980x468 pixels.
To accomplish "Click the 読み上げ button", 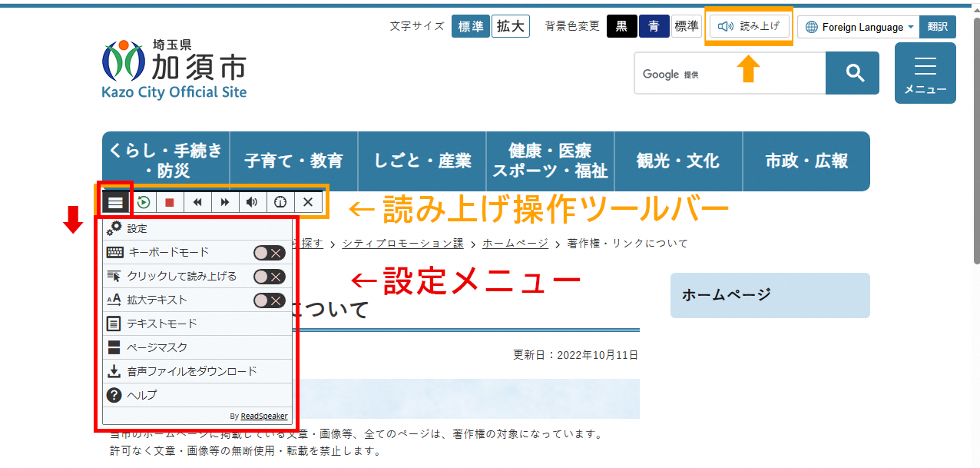I will pyautogui.click(x=748, y=25).
